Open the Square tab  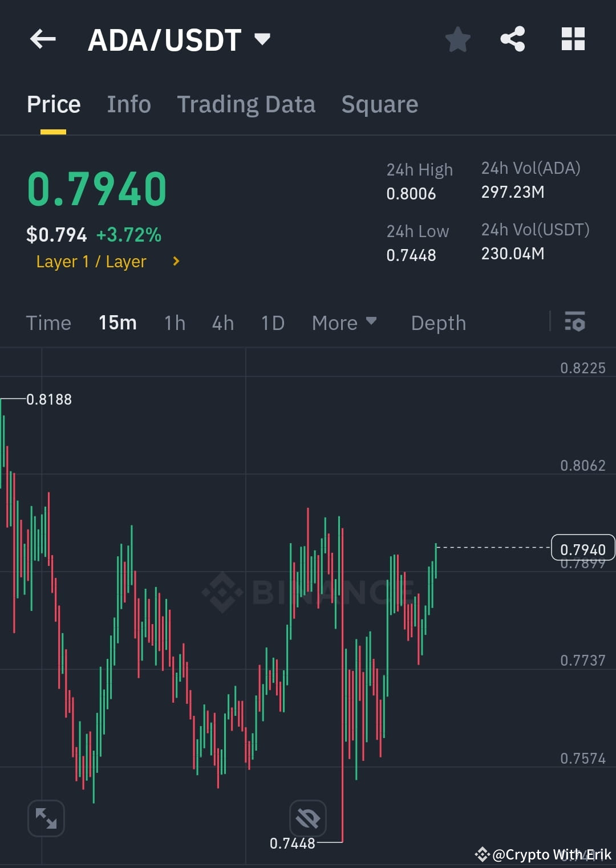[379, 104]
